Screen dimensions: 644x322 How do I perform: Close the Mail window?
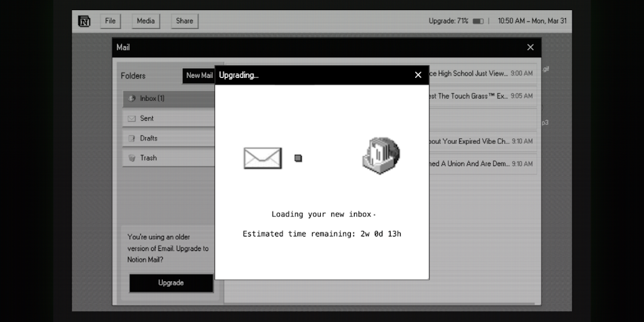(530, 48)
